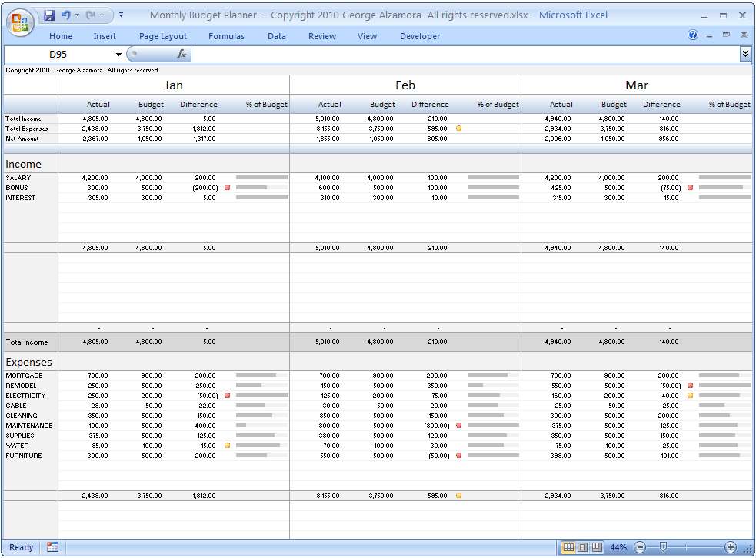The image size is (756, 558).
Task: Click the Jan SALARY percent of budget bar
Action: (261, 178)
